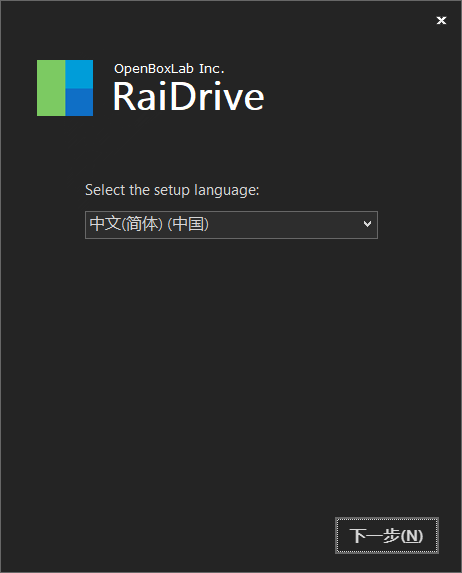Click the RaiDrive logo icon
This screenshot has height=573, width=462.
(x=65, y=88)
